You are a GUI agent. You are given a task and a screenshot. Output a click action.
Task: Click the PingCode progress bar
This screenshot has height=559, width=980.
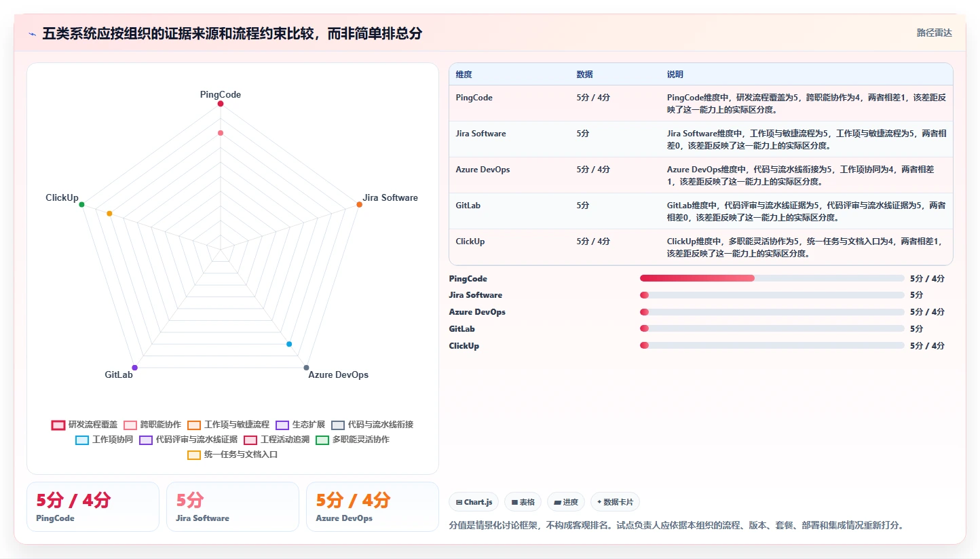[x=772, y=278]
